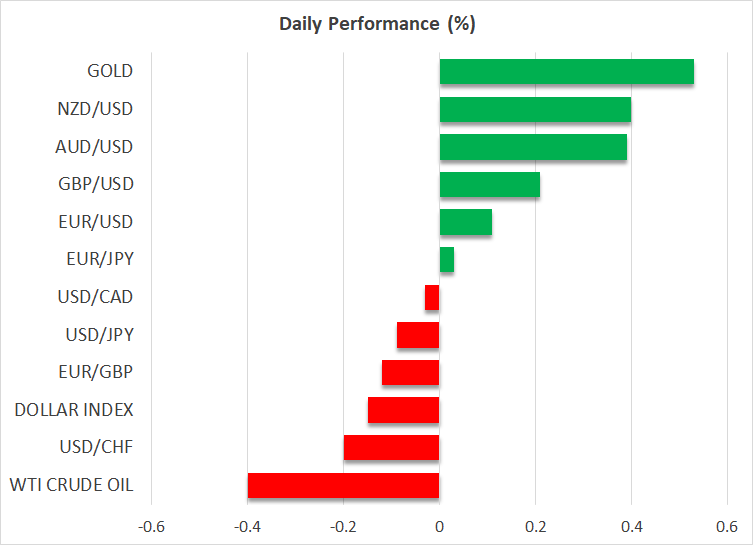Click the GOLD axis label

tap(110, 71)
